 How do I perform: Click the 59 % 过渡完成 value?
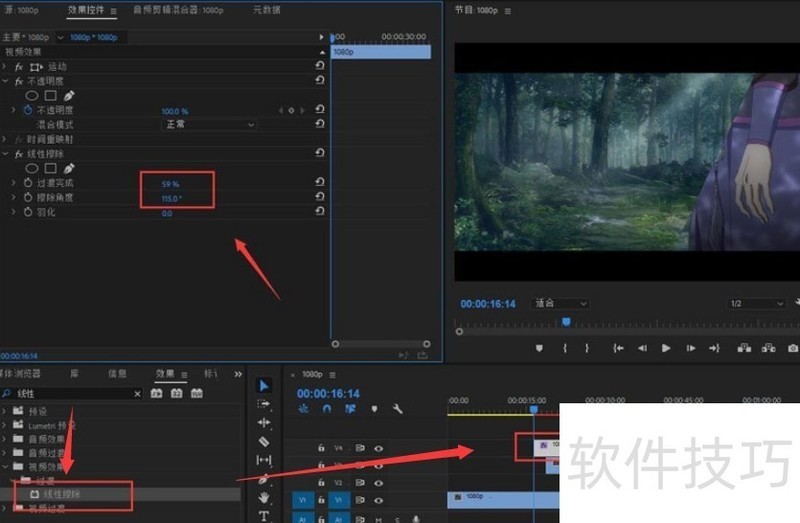tap(170, 183)
